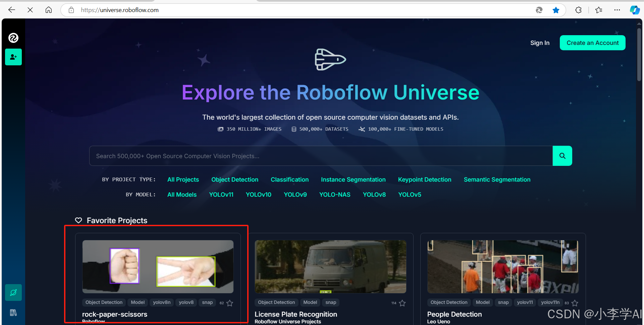Image resolution: width=644 pixels, height=325 pixels.
Task: Filter by Semantic Segmentation project type
Action: (497, 180)
